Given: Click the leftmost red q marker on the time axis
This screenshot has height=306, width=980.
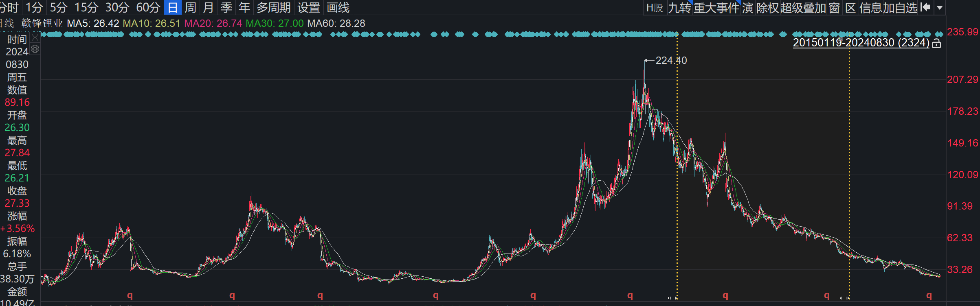Looking at the screenshot, I should click(x=130, y=296).
